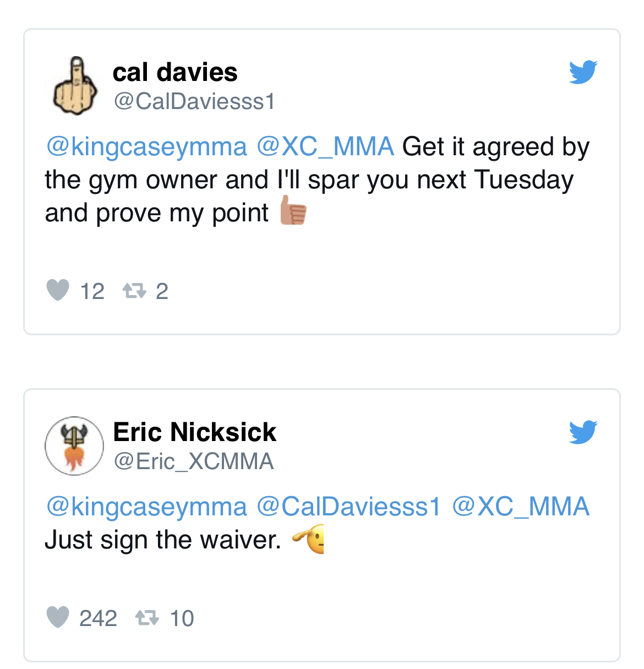Like cal davies' tweet with the heart icon
644x669 pixels.
point(58,290)
